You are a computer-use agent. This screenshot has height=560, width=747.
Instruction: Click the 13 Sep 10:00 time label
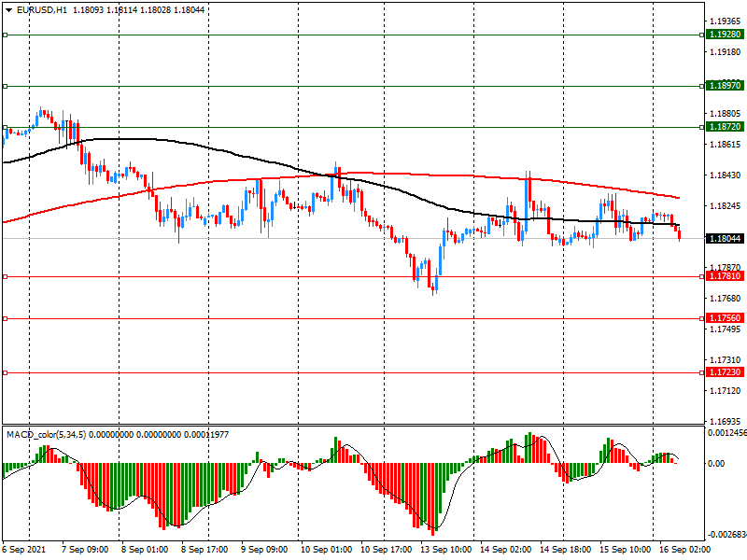[446, 550]
